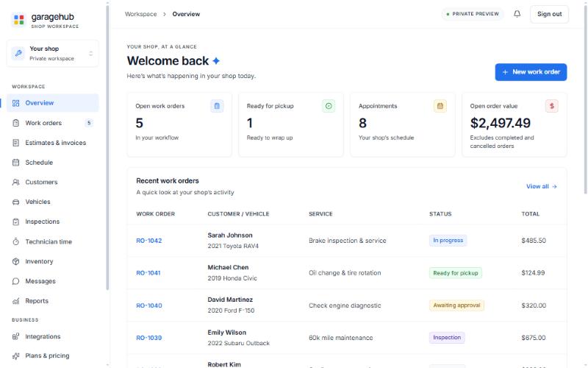588x368 pixels.
Task: Click the Work orders count badge 5
Action: pyautogui.click(x=89, y=123)
